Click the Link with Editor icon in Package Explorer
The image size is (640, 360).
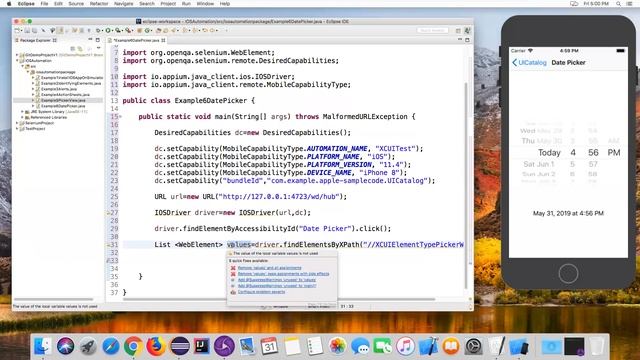(x=80, y=48)
